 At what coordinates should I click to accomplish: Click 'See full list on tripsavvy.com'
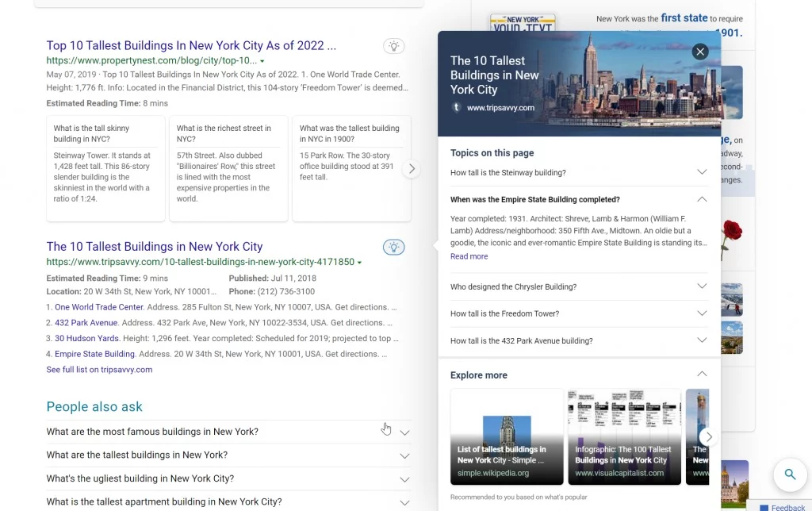point(99,369)
